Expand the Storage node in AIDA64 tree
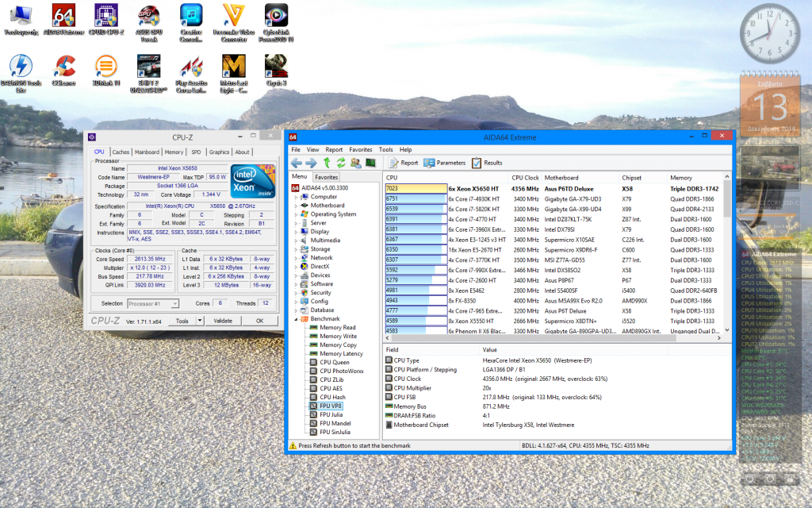 click(297, 249)
